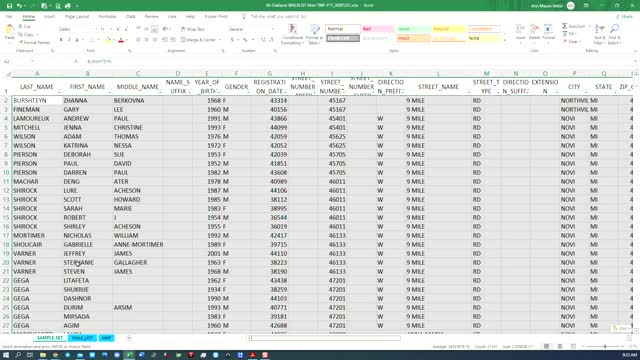Cut the selected cells
This screenshot has width=640, height=360.
point(25,26)
